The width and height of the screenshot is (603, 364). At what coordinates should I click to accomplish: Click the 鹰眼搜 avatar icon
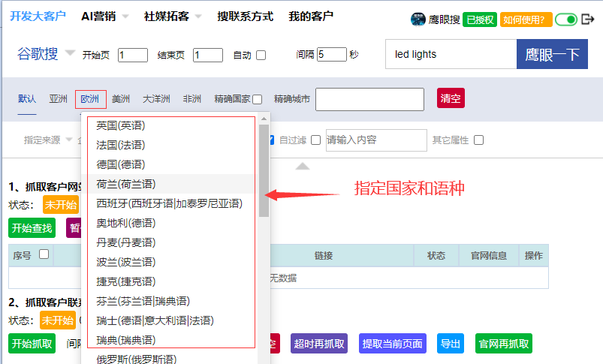[x=418, y=20]
